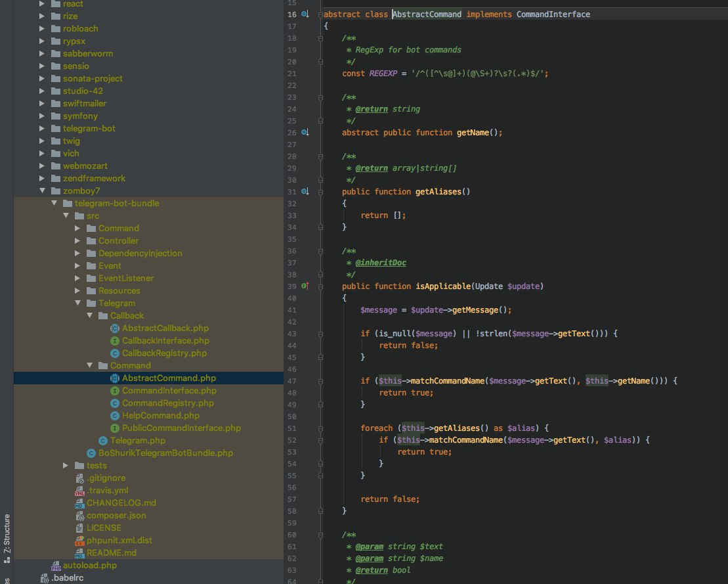The image size is (728, 584).
Task: Click the matchCommandName call on line 47
Action: tap(448, 381)
